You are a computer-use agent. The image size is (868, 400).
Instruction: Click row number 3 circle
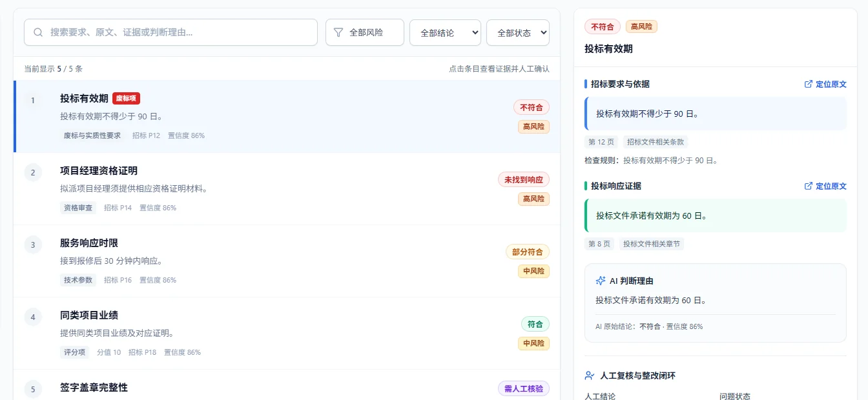(33, 245)
